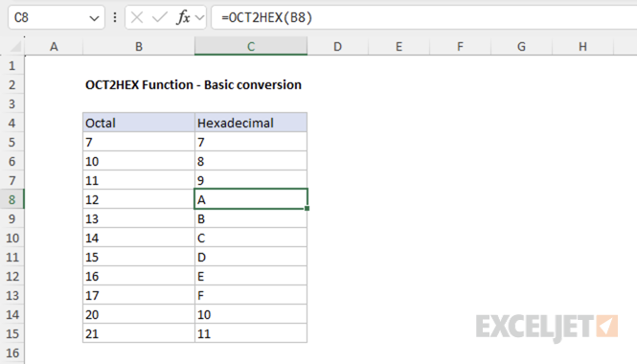637x364 pixels.
Task: Select row 13 header
Action: (11, 295)
